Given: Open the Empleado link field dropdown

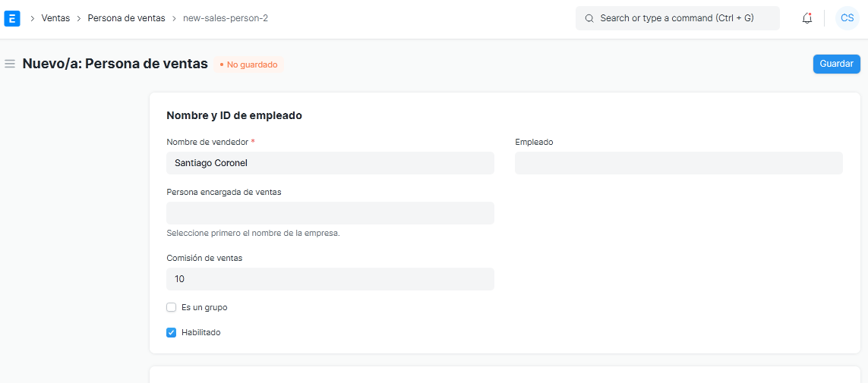Looking at the screenshot, I should 678,163.
